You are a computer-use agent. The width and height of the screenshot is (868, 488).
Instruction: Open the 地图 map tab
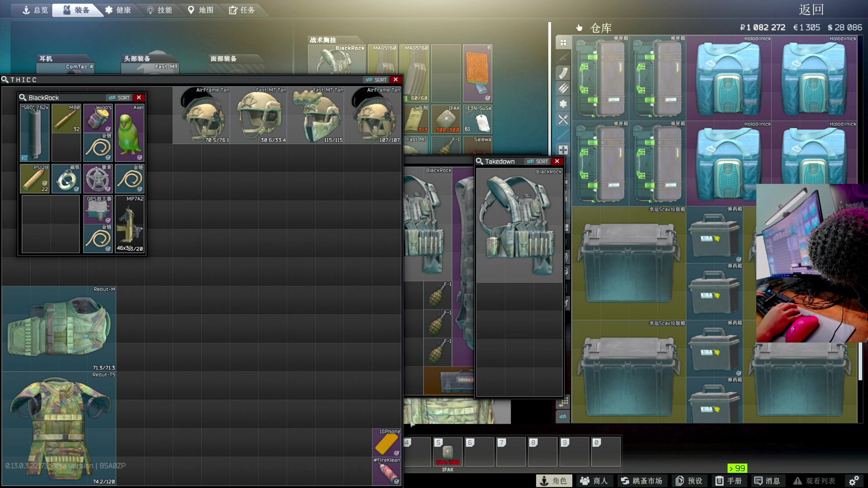[201, 10]
